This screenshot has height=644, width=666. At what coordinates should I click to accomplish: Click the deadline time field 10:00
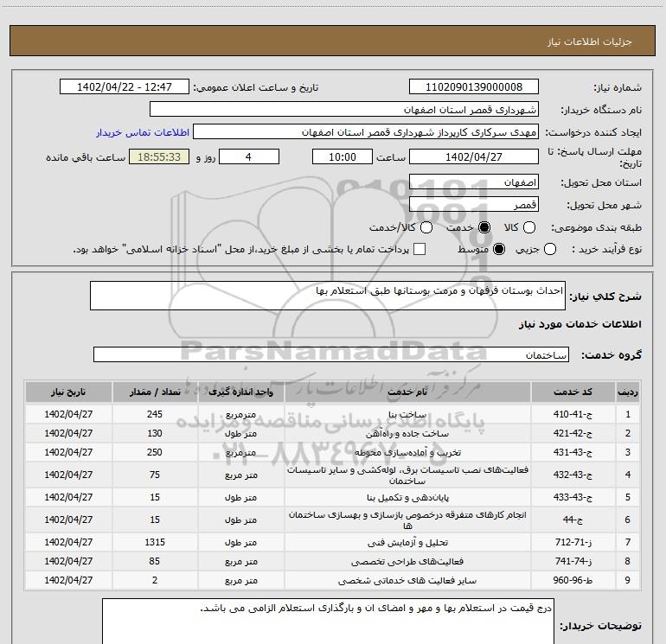(343, 156)
